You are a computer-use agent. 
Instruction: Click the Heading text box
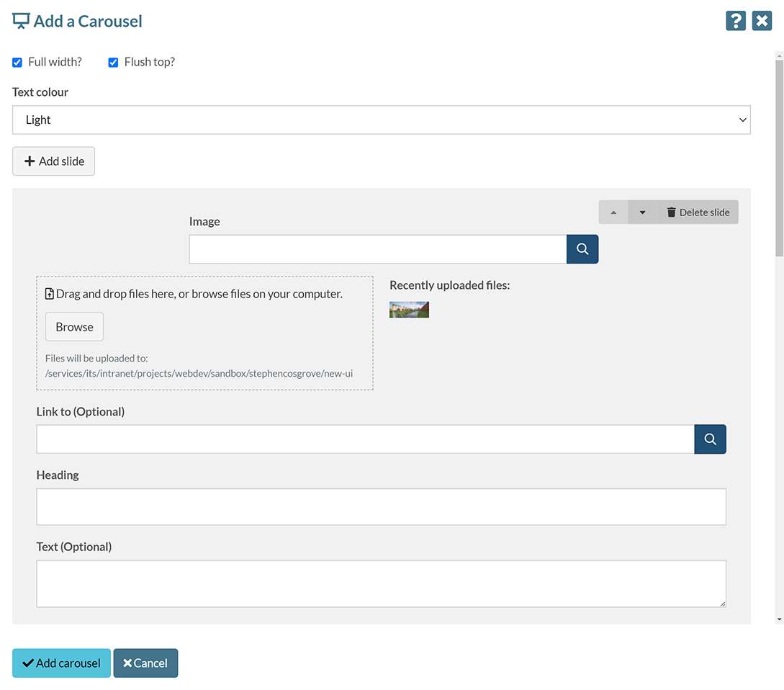click(381, 507)
